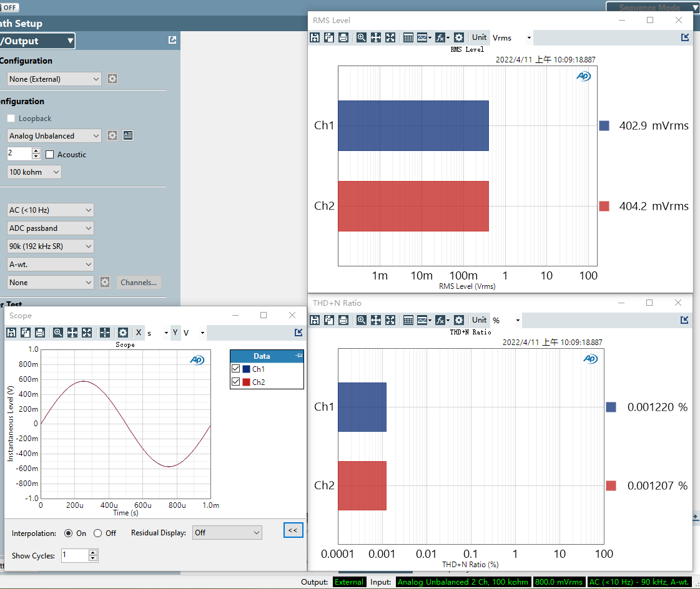Click the zoom magnifier in Scope toolbar
Image resolution: width=700 pixels, height=589 pixels.
pyautogui.click(x=57, y=333)
